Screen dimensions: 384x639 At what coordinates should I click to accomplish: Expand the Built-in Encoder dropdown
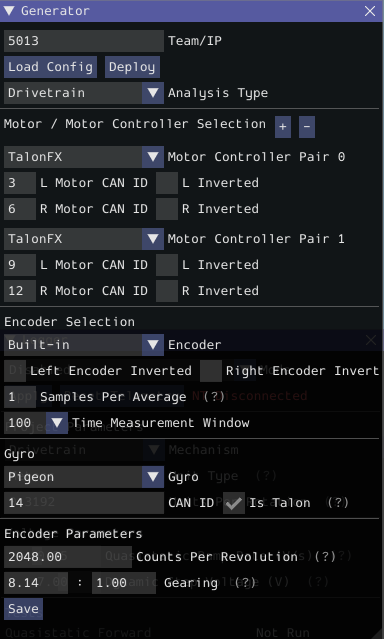point(84,345)
